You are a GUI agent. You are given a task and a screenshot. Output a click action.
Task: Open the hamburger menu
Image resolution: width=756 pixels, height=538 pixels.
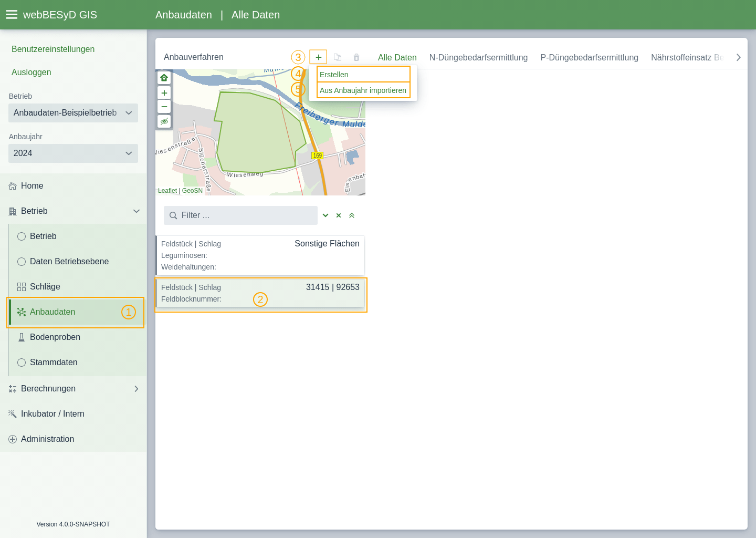(12, 15)
